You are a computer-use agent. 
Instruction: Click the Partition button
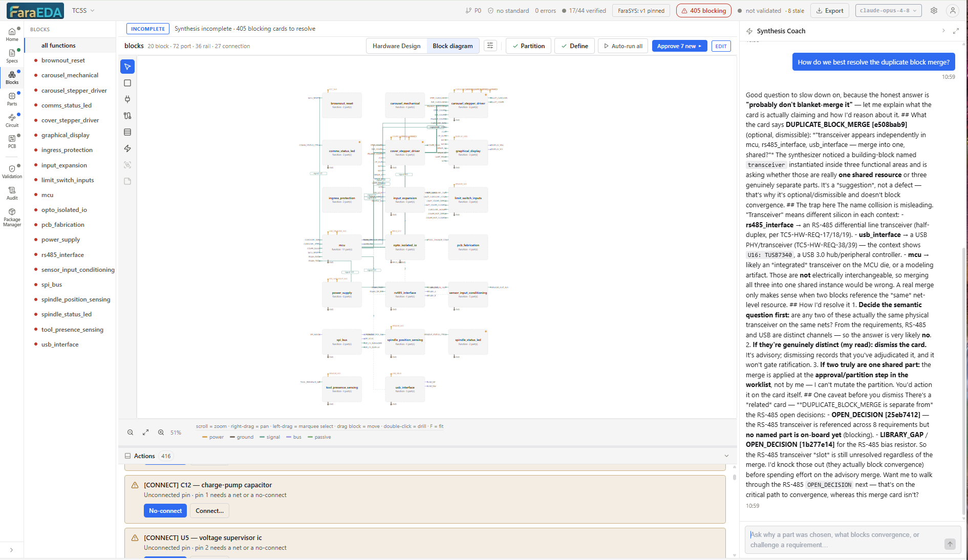coord(529,46)
